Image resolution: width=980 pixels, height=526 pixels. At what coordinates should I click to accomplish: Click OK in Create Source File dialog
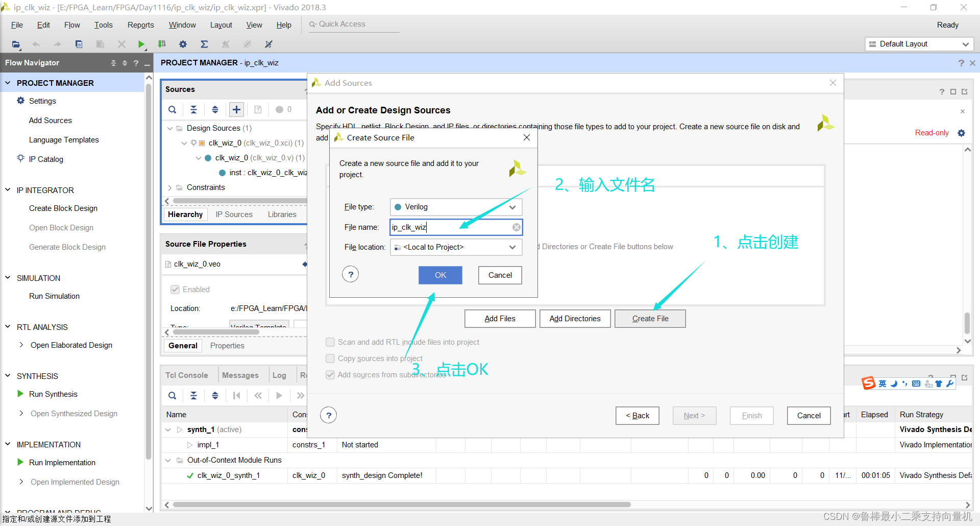[x=440, y=275]
